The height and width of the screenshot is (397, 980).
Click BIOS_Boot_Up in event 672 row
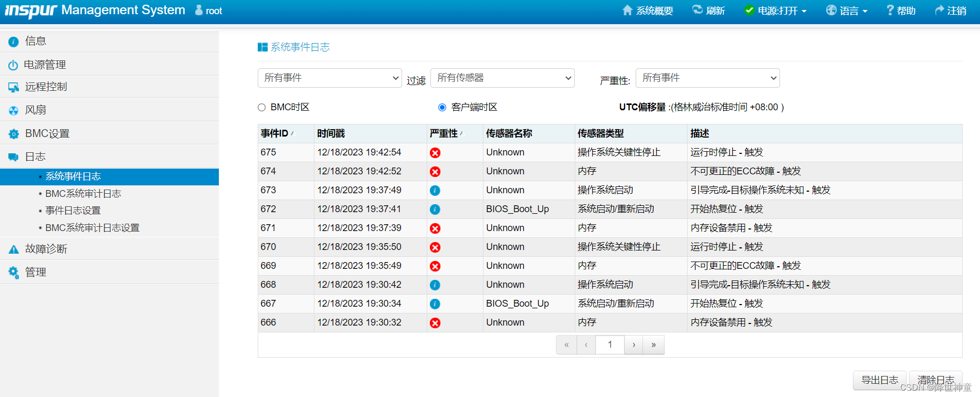pos(518,209)
